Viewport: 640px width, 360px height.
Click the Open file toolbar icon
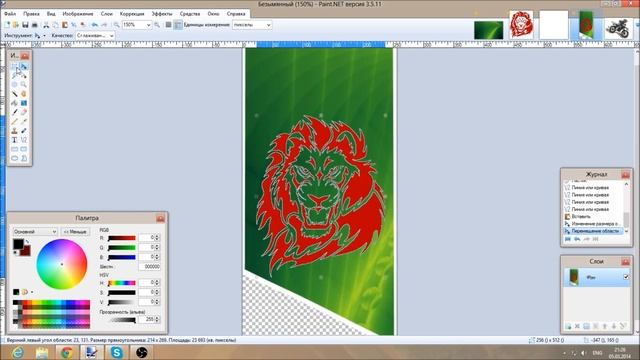pos(16,25)
